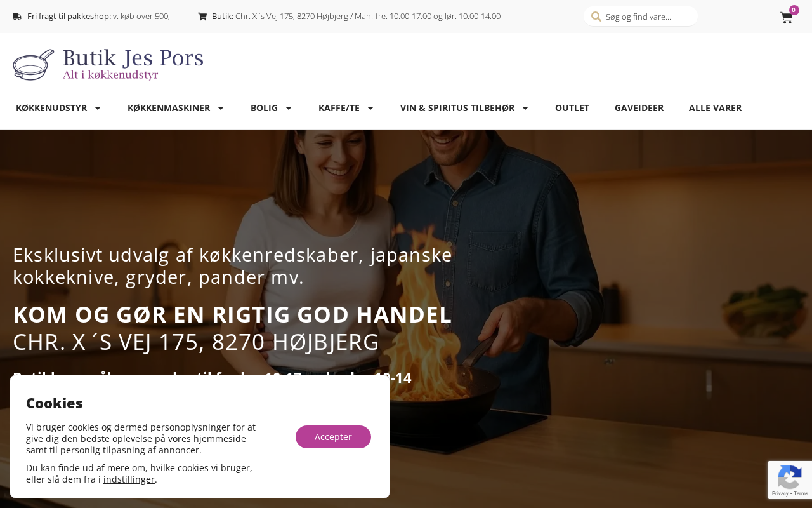Image resolution: width=812 pixels, height=508 pixels.
Task: Open the Butik Jes Pors logo home link
Action: coord(108,65)
